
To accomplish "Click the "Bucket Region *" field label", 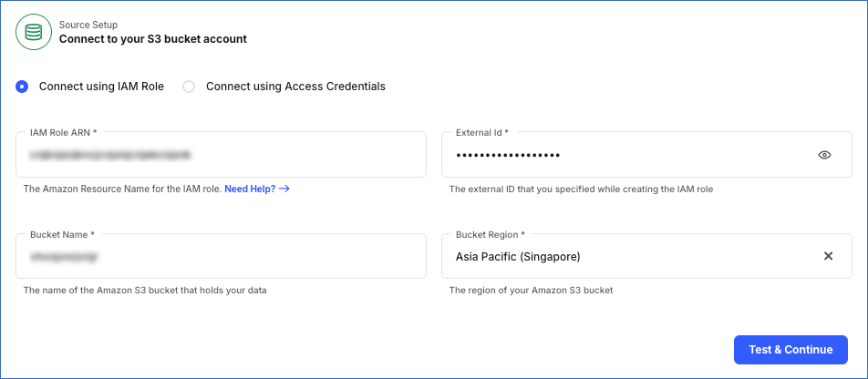I will coord(491,235).
